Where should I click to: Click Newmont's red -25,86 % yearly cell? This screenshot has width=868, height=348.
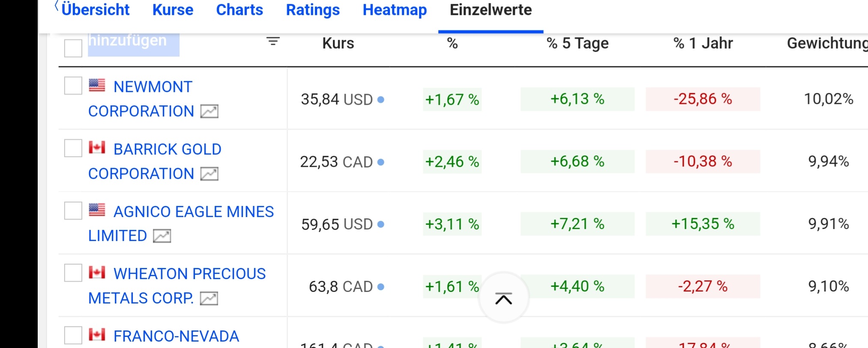[703, 99]
